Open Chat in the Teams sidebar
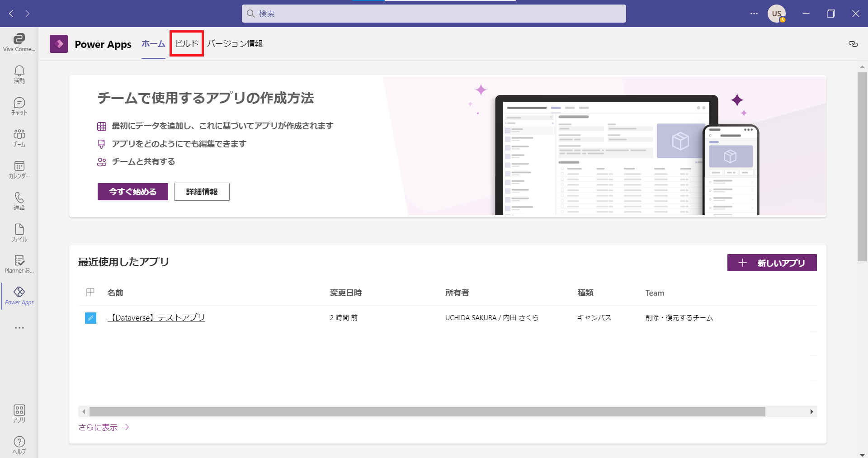 [19, 106]
